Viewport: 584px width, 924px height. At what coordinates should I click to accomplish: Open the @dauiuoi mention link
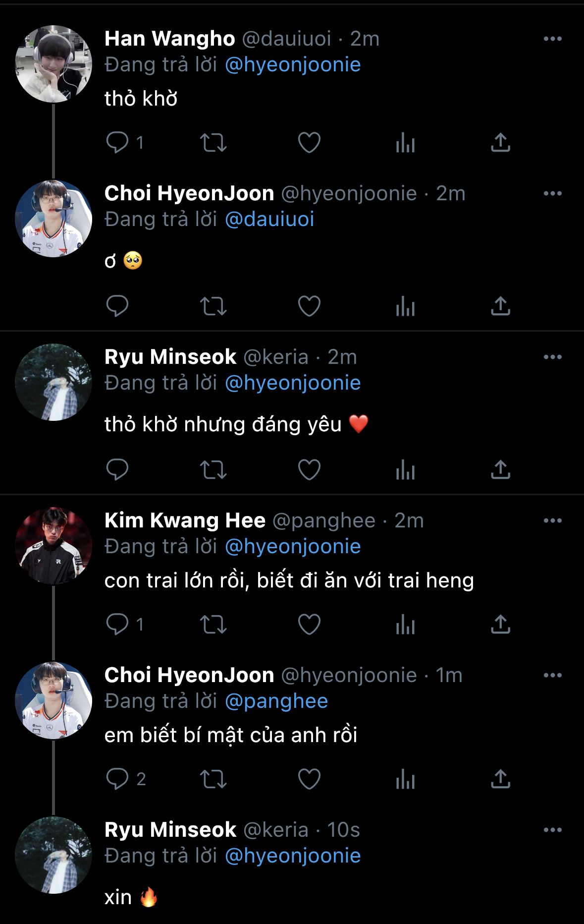pyautogui.click(x=269, y=219)
